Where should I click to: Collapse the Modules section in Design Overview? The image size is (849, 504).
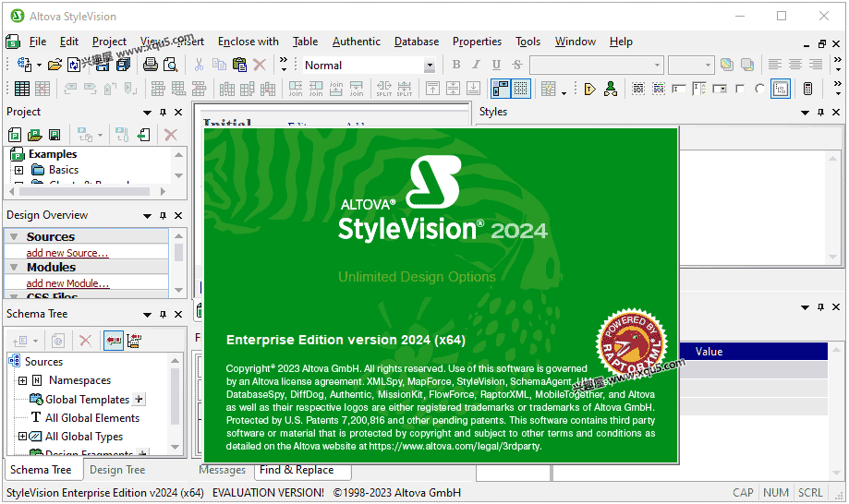coord(15,267)
